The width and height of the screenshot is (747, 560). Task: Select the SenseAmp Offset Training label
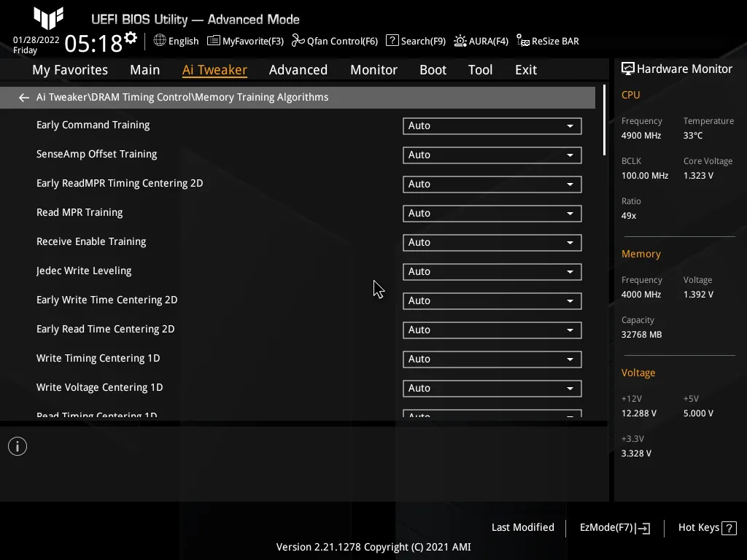click(x=97, y=155)
